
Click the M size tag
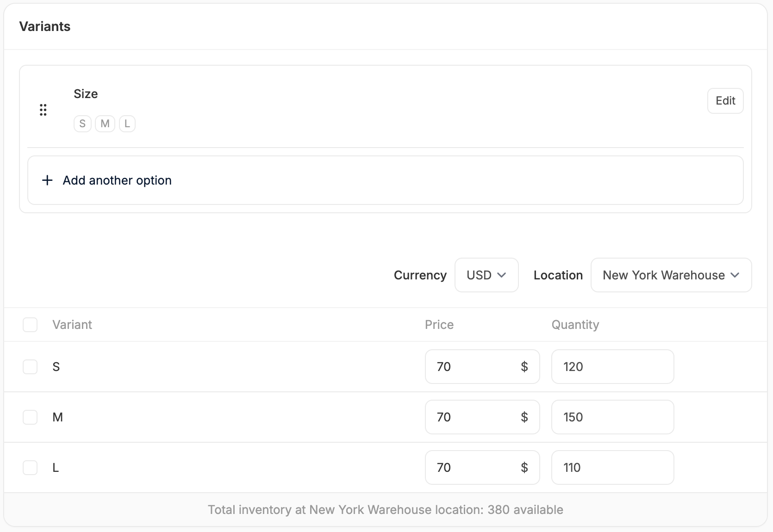pos(105,124)
